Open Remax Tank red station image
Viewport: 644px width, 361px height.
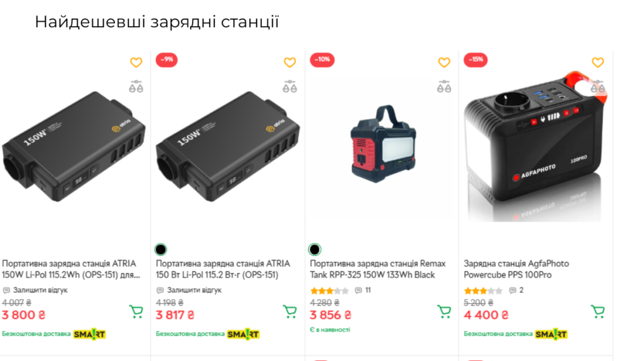(383, 144)
